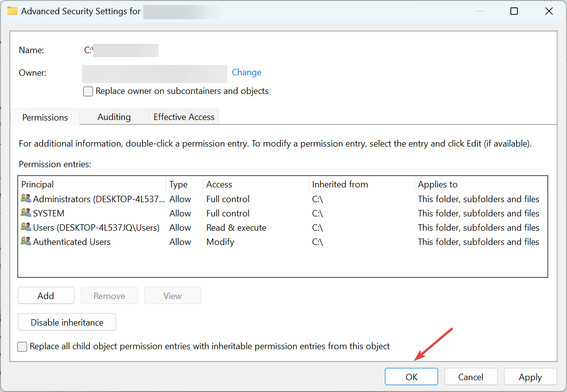567x392 pixels.
Task: Maximize the Advanced Security Settings window
Action: pos(514,11)
